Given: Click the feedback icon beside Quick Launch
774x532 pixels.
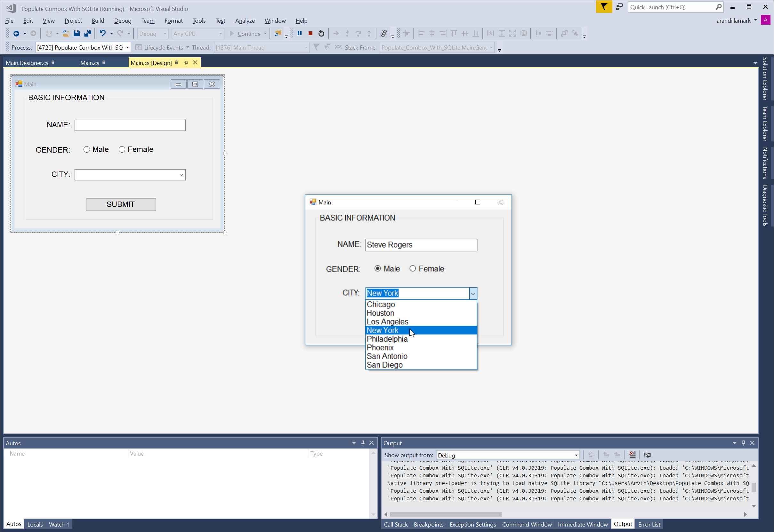Looking at the screenshot, I should pyautogui.click(x=619, y=7).
